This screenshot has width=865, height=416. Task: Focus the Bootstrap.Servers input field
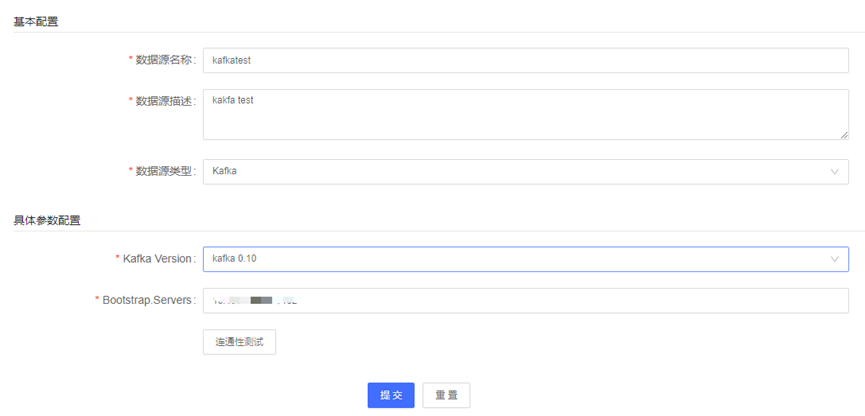coord(525,300)
